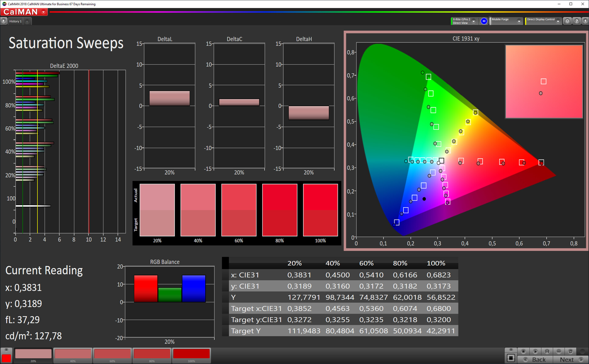Click the refresh loop icon
The image size is (589, 364).
click(x=570, y=351)
